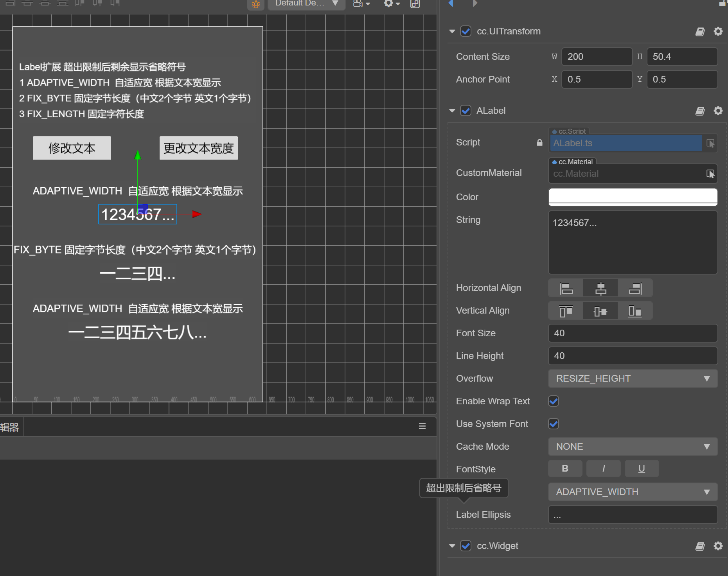The image size is (728, 576).
Task: Open the Overflow RESIZE_HEIGHT dropdown
Action: click(633, 379)
